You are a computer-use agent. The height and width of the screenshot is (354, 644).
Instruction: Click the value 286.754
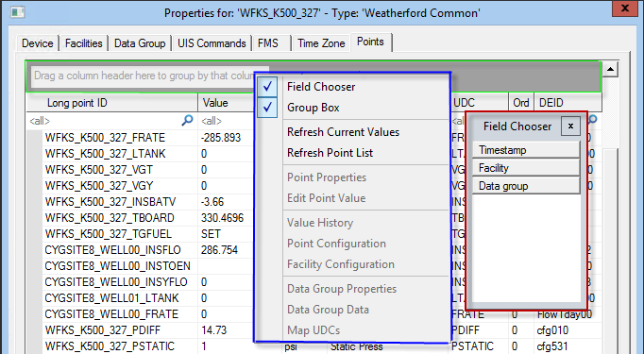pos(219,250)
